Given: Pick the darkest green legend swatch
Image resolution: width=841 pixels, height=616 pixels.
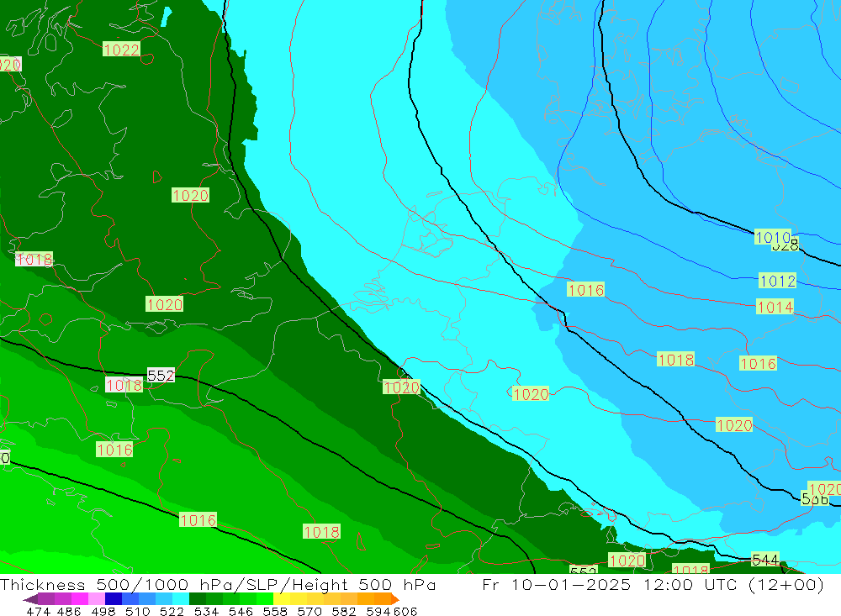Looking at the screenshot, I should coord(198,599).
